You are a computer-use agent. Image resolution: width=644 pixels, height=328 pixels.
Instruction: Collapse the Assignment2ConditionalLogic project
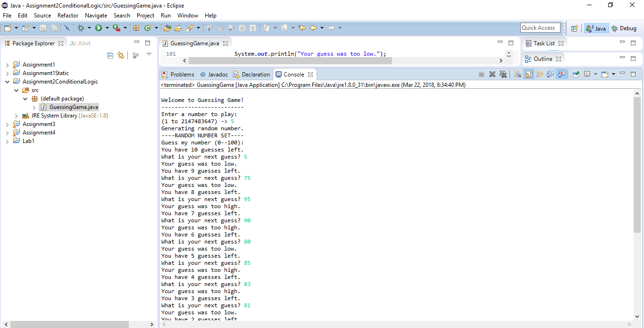point(7,82)
